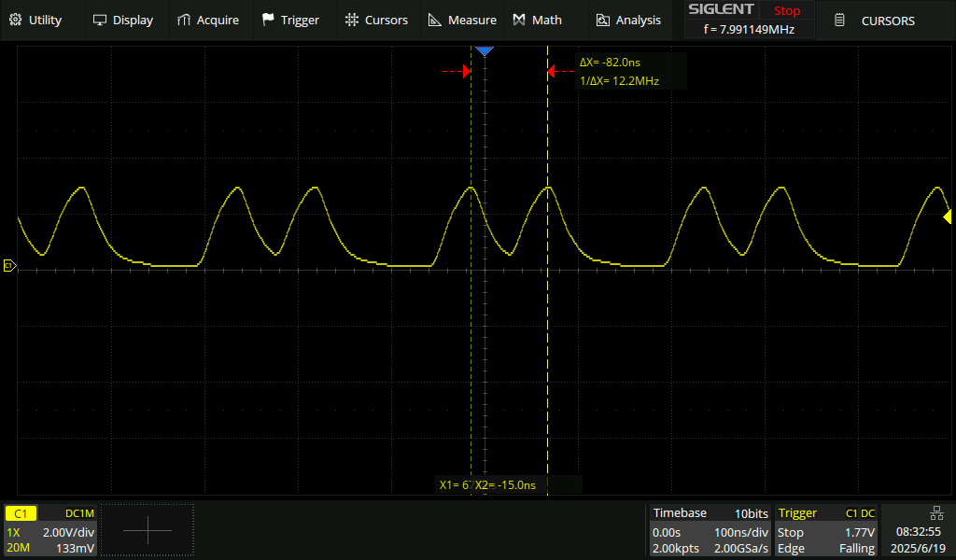956x560 pixels.
Task: Click the CURSORS panel list icon
Action: click(x=839, y=21)
